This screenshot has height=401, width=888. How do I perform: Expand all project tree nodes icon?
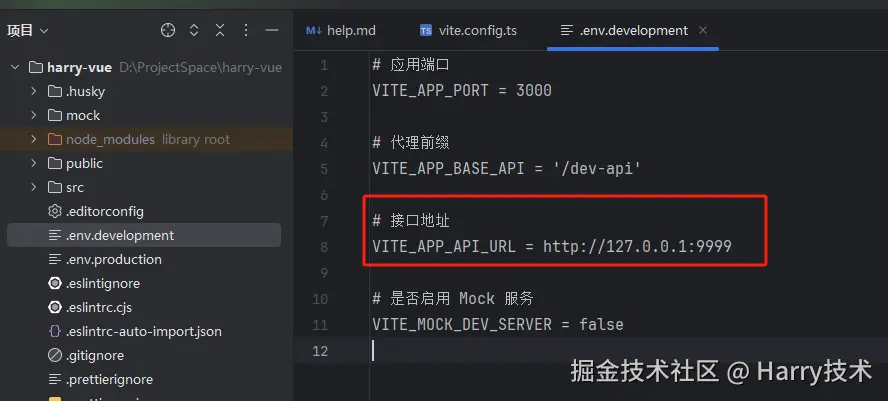(x=194, y=30)
